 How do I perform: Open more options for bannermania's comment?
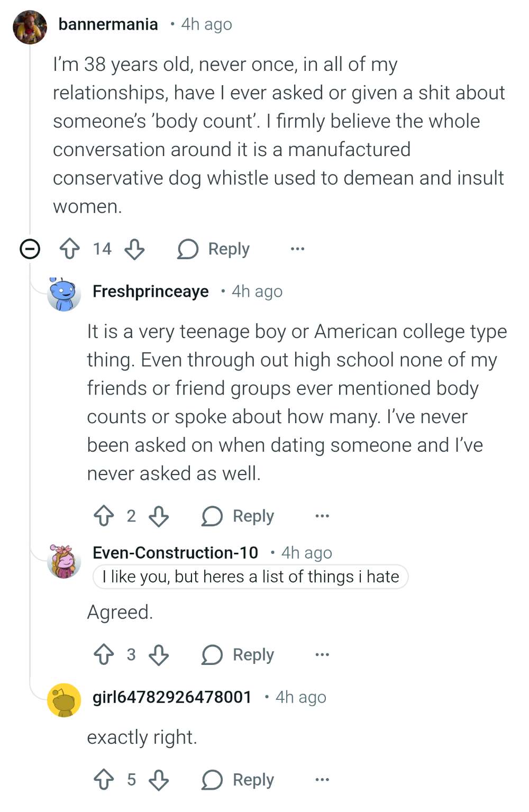click(298, 249)
